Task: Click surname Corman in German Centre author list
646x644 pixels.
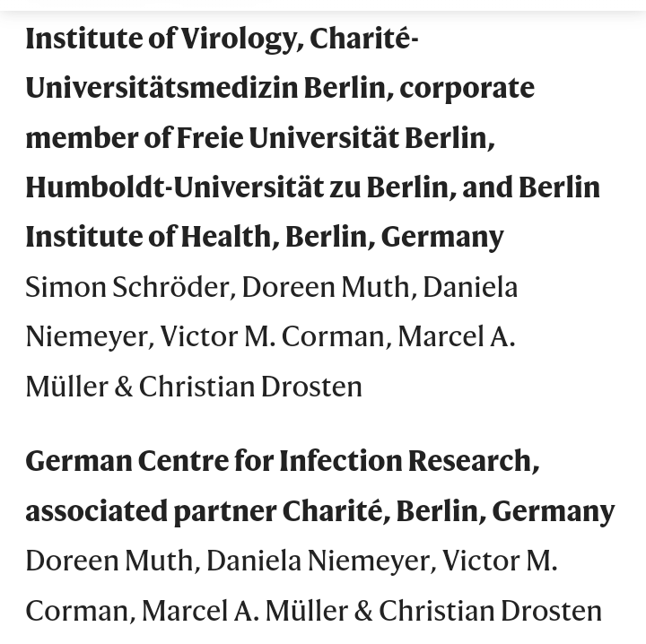Action: point(77,611)
